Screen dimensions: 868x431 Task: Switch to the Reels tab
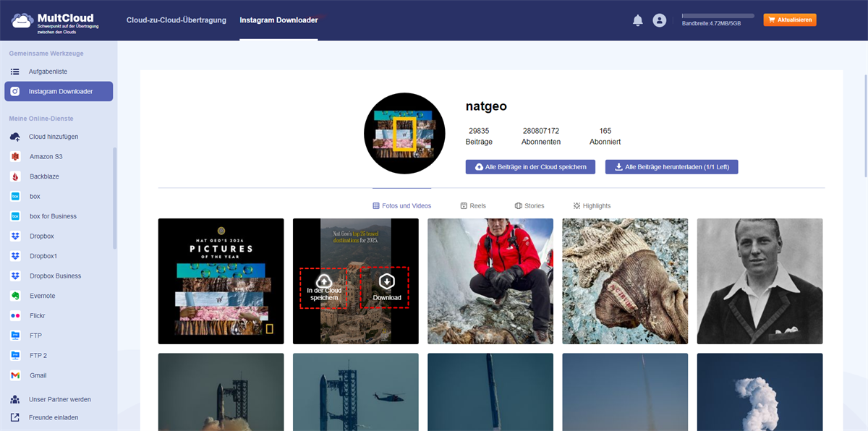(x=473, y=206)
